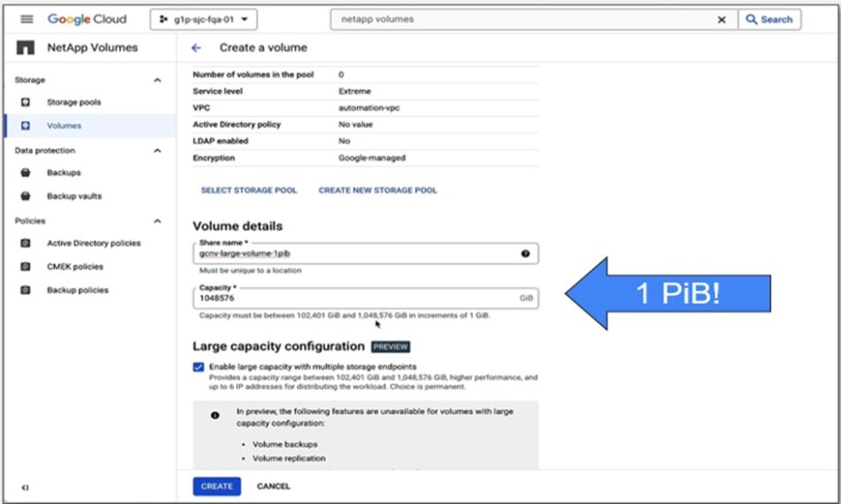Image resolution: width=841 pixels, height=504 pixels.
Task: Open Backups from the sidebar
Action: pyautogui.click(x=64, y=173)
